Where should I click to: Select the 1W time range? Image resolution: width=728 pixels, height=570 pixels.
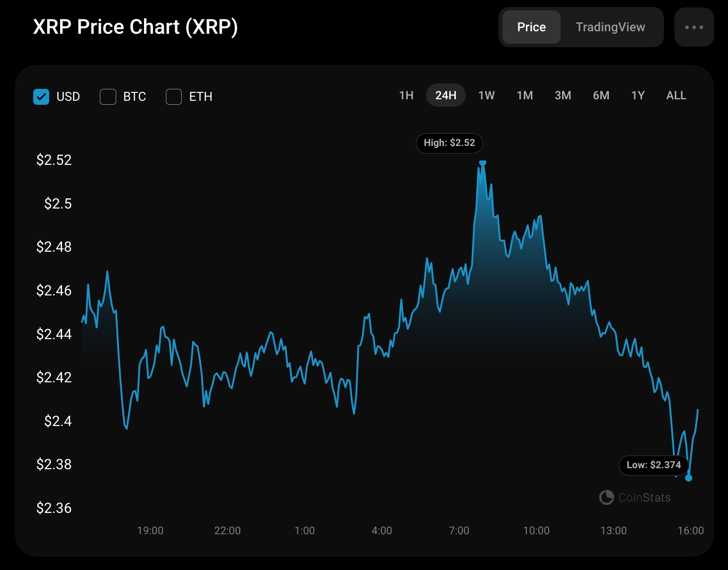(487, 95)
